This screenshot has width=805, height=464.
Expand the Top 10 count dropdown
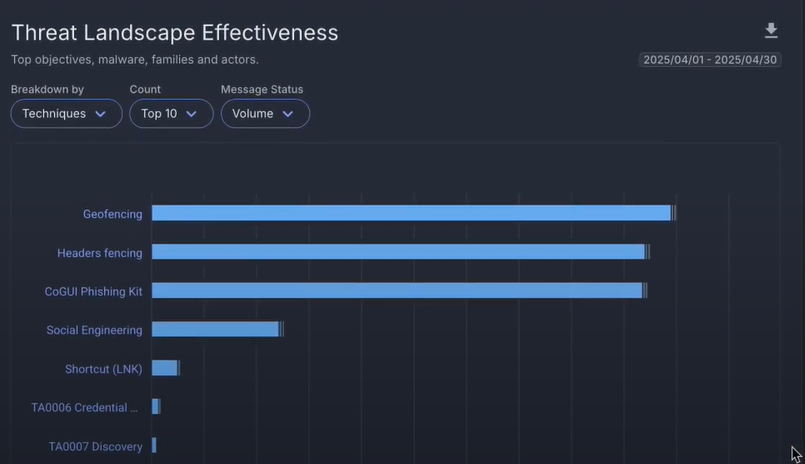pyautogui.click(x=171, y=114)
